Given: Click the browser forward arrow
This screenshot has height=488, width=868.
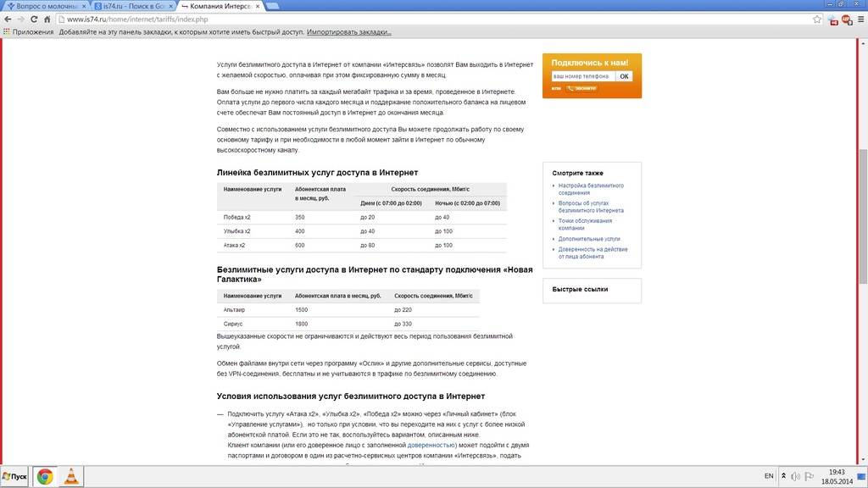Looking at the screenshot, I should click(x=21, y=19).
